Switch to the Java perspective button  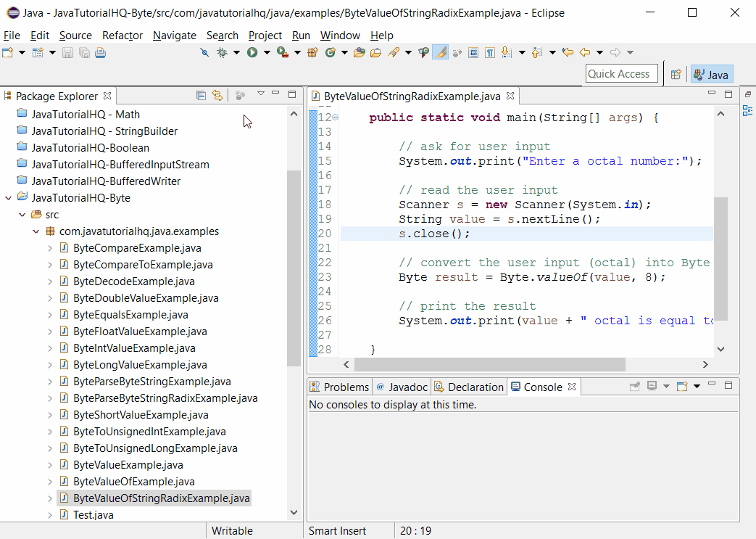point(711,73)
